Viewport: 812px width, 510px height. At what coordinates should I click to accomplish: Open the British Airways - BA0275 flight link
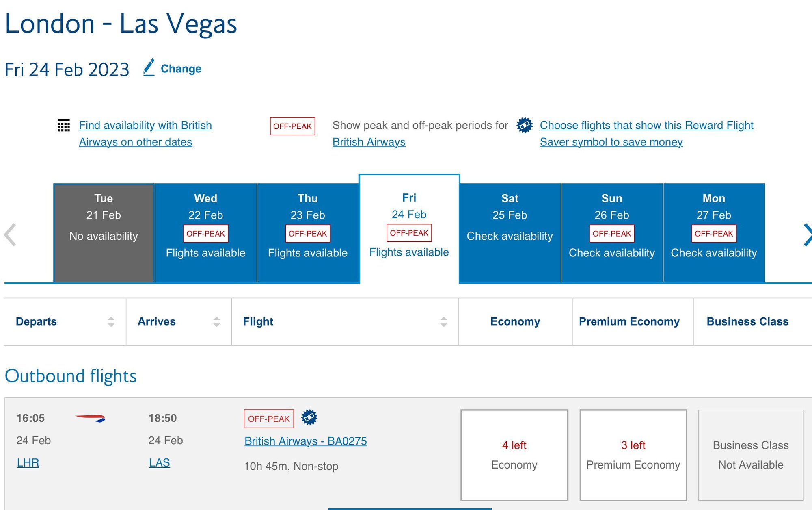(x=305, y=441)
